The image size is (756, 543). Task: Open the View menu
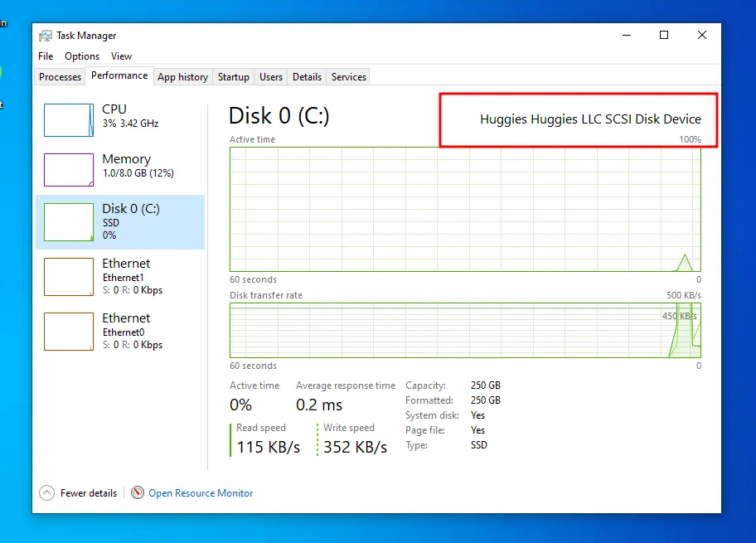tap(121, 56)
